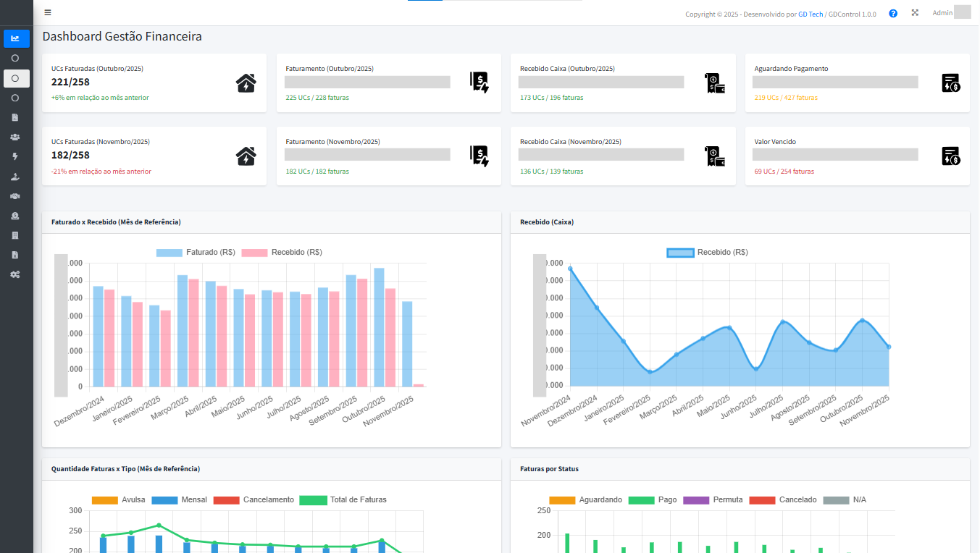Open the hand holding money sidebar icon

(16, 177)
